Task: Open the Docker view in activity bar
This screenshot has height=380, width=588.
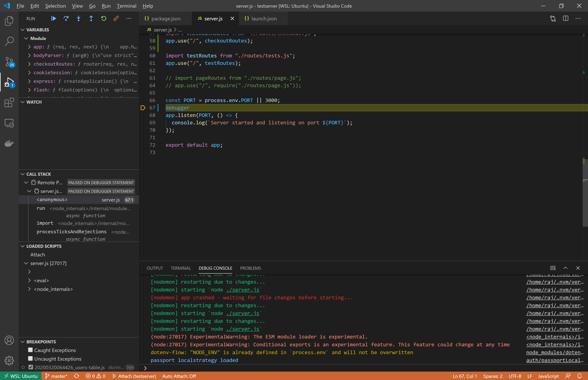Action: (9, 143)
